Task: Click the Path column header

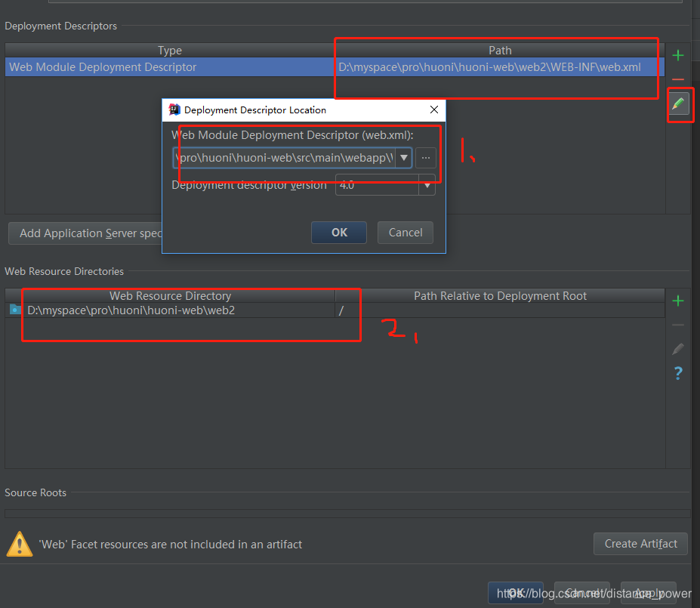Action: [500, 51]
